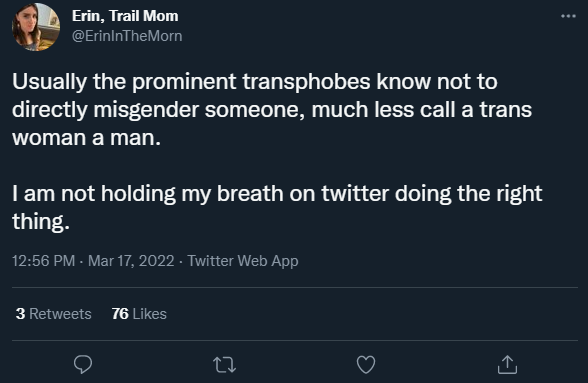Open the share tweet upload icon
This screenshot has width=588, height=383.
tap(507, 364)
